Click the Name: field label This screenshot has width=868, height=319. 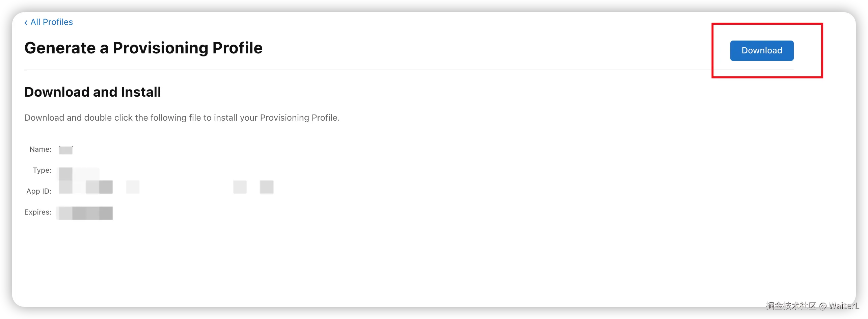click(40, 149)
